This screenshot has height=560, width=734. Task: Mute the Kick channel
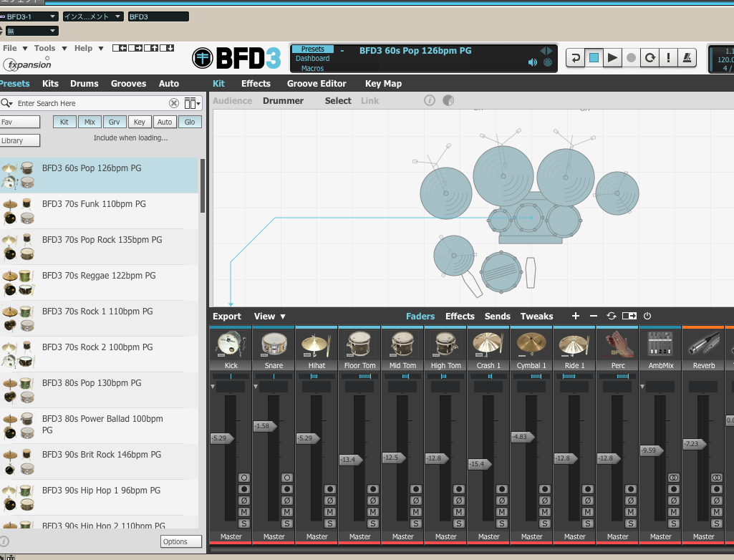(244, 512)
